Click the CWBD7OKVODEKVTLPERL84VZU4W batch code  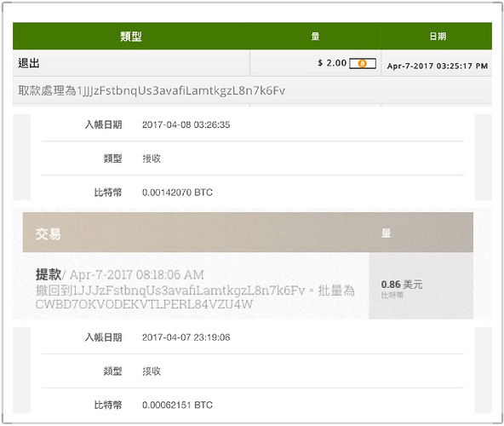tap(144, 304)
